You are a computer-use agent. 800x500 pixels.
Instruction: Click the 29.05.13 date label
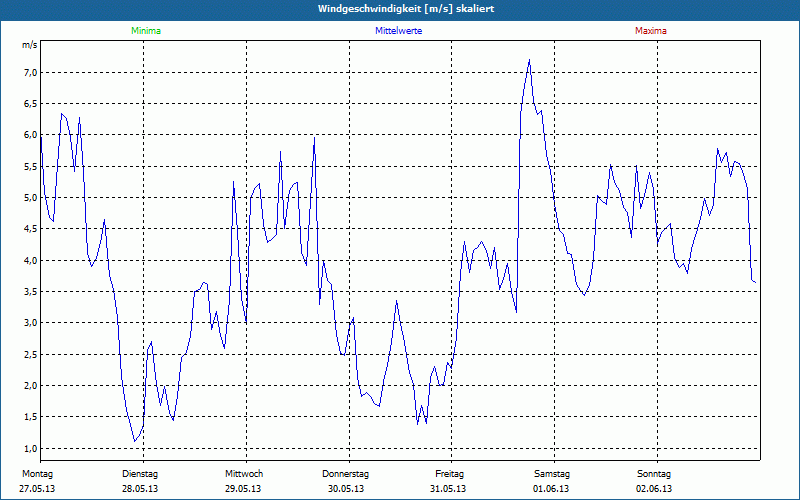[243, 489]
